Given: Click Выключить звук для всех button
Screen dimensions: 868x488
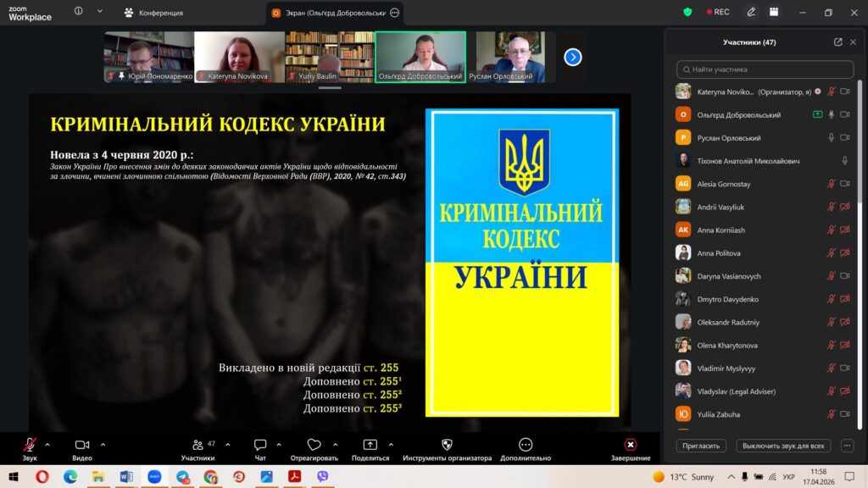Looking at the screenshot, I should 782,446.
